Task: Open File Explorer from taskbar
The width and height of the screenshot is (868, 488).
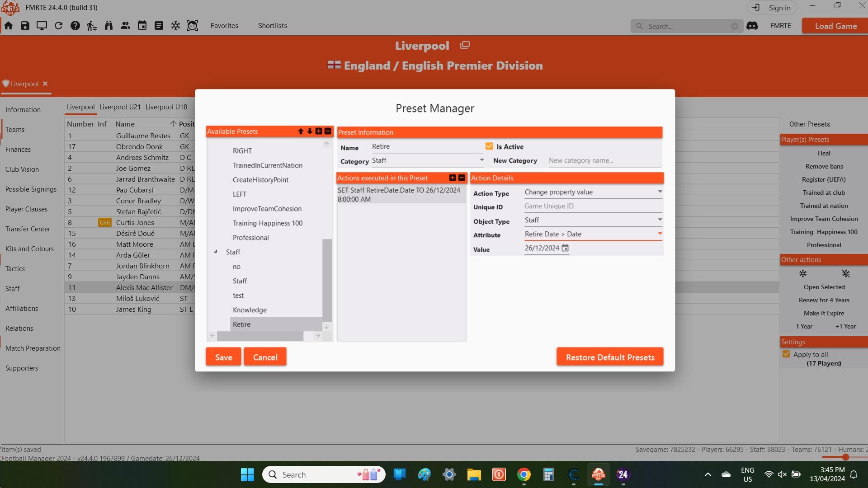Action: pyautogui.click(x=474, y=474)
